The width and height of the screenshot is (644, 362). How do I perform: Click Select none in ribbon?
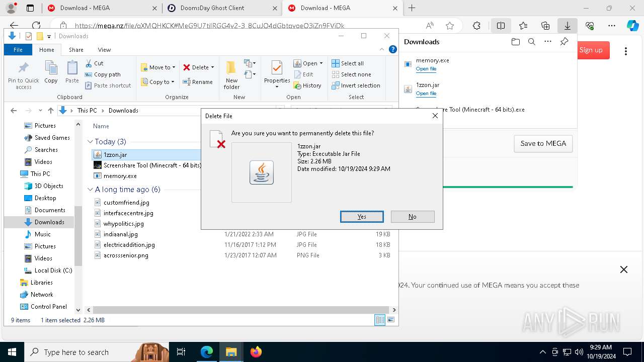click(x=351, y=74)
